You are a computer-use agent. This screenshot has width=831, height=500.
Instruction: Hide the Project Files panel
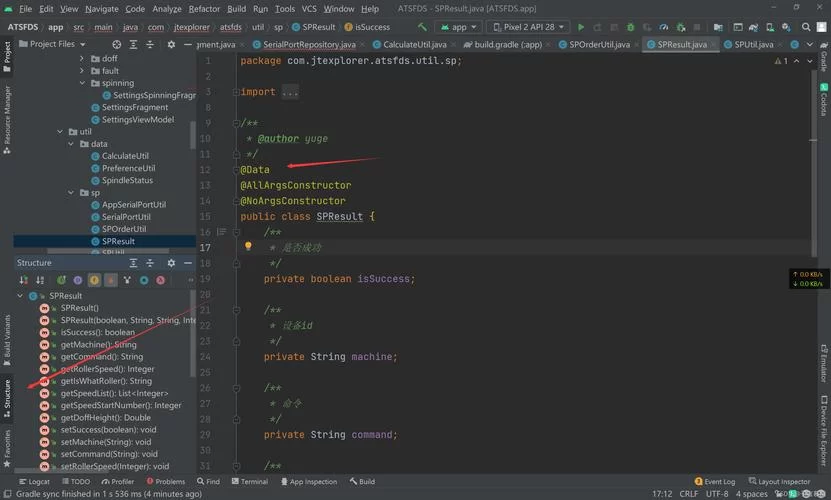tap(188, 45)
